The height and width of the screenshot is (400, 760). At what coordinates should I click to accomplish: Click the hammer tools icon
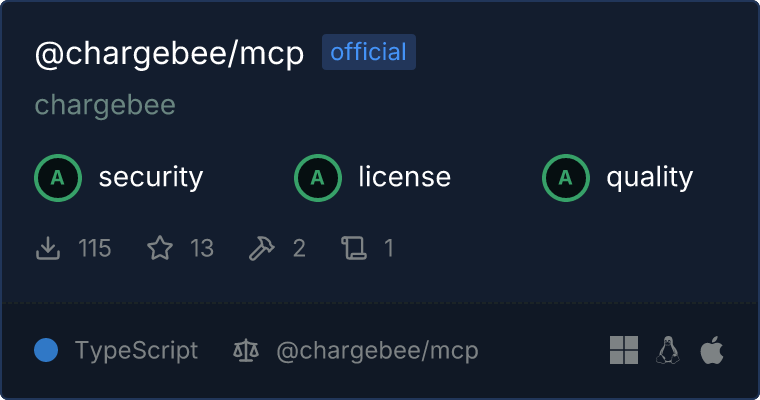pyautogui.click(x=262, y=248)
